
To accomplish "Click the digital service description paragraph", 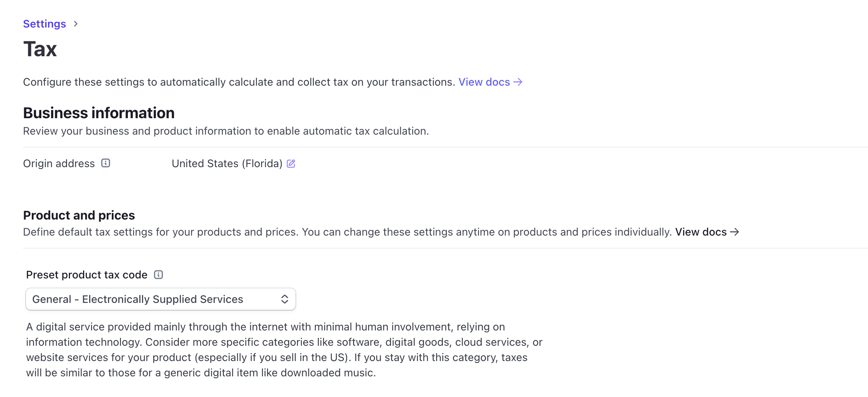I will pyautogui.click(x=283, y=350).
